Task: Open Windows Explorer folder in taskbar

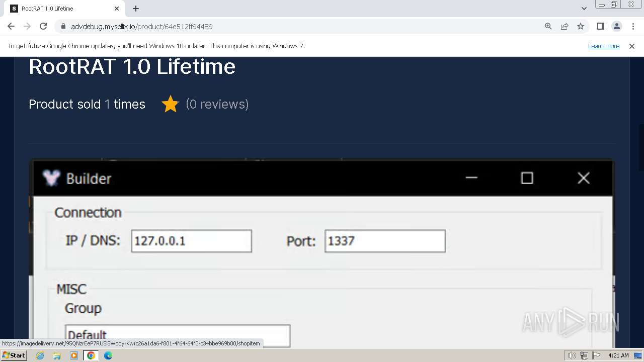Action: pyautogui.click(x=57, y=355)
